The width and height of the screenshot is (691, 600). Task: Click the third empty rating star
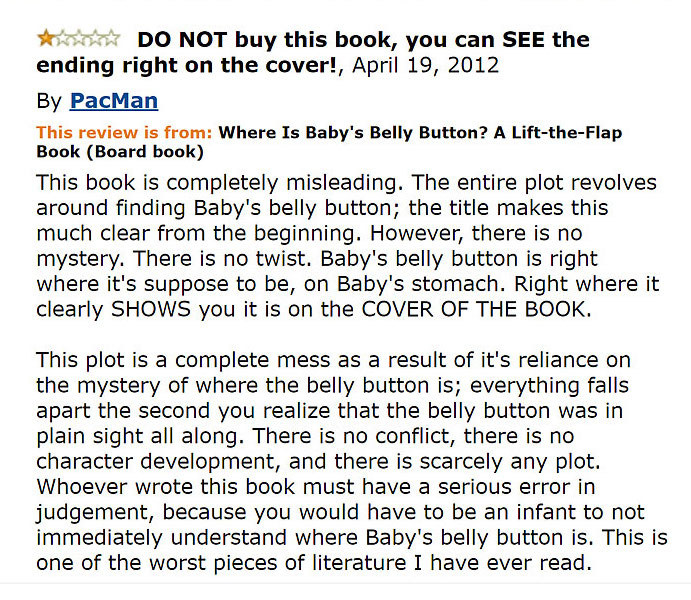tap(78, 38)
